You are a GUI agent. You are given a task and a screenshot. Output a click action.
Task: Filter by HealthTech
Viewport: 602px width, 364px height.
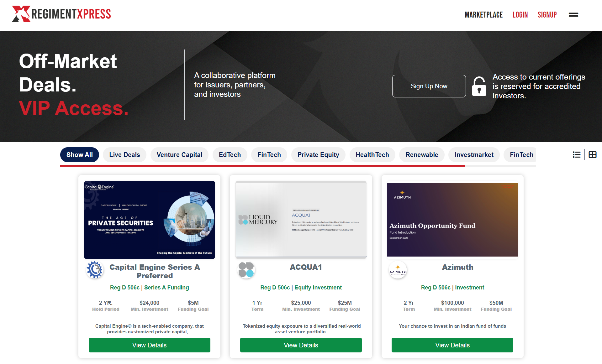[x=372, y=155]
